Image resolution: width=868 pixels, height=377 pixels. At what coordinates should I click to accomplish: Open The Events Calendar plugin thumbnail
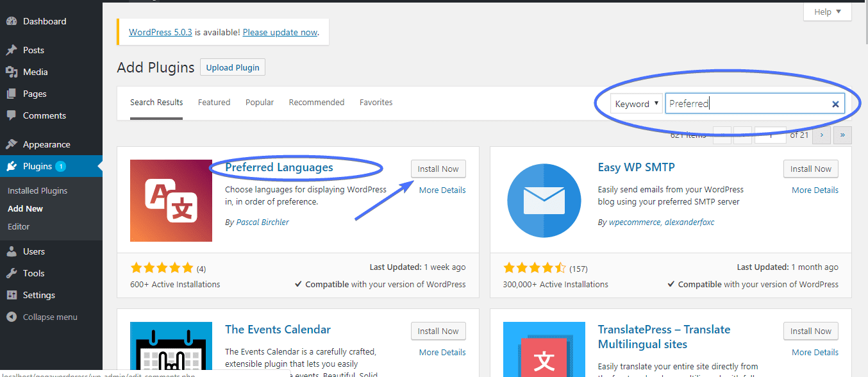tap(171, 349)
